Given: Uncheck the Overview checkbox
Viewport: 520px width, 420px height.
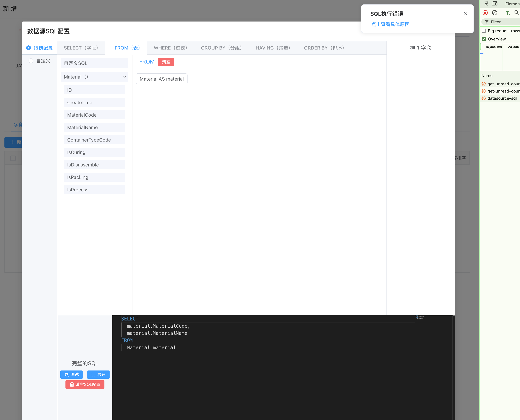Looking at the screenshot, I should [x=484, y=39].
